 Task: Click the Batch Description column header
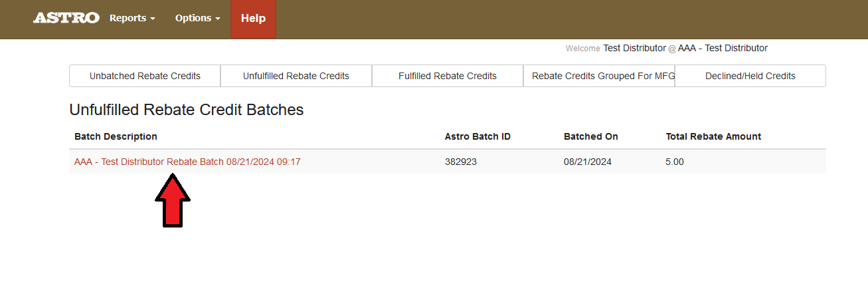click(x=116, y=136)
